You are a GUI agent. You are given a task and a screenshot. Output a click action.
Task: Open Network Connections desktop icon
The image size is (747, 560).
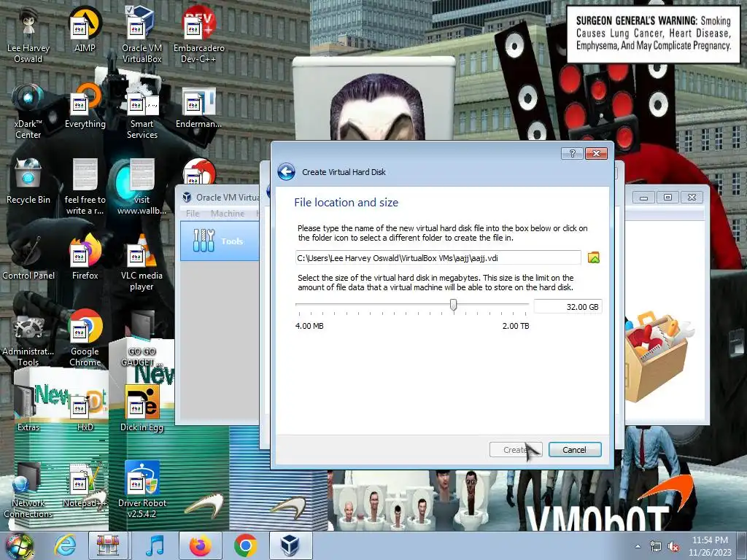tap(28, 490)
